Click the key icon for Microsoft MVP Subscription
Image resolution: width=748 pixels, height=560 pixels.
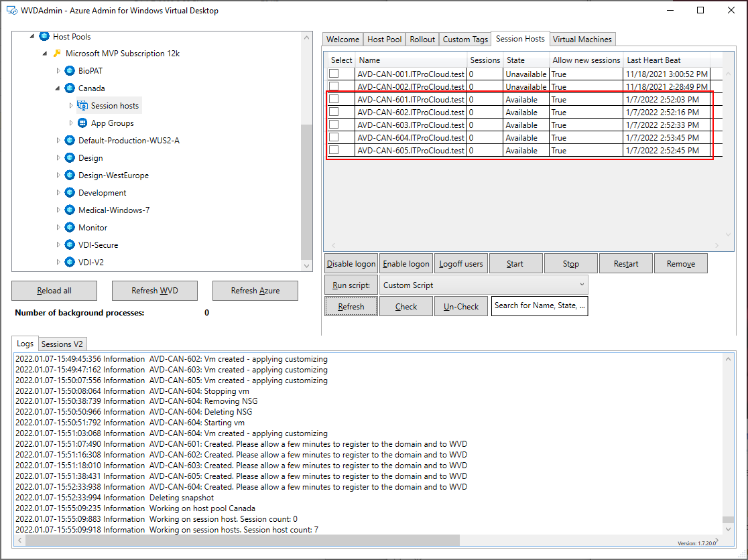(x=57, y=54)
